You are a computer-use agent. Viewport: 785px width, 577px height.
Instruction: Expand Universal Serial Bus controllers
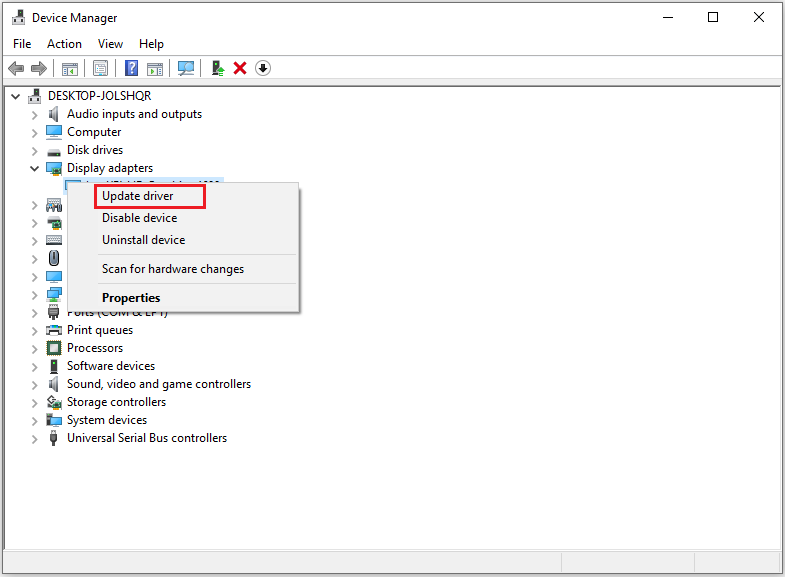pyautogui.click(x=34, y=439)
